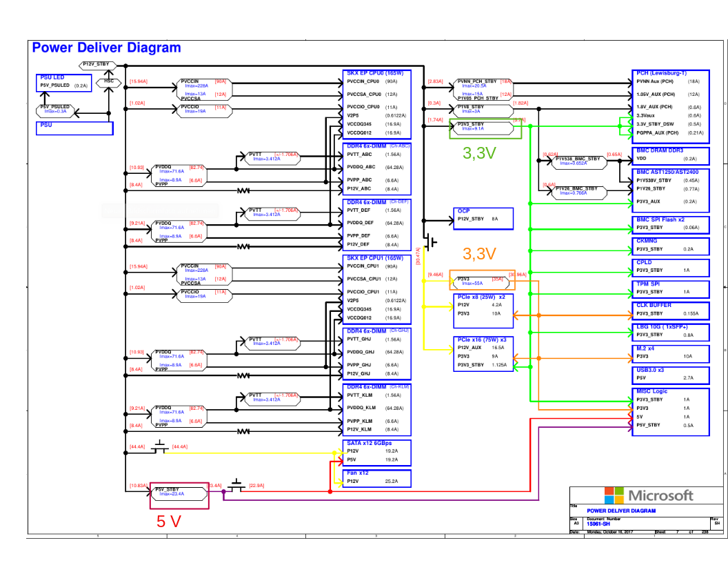728x563 pixels.
Task: Click the 'P12V_KLM' rail entry
Action: coord(359,429)
